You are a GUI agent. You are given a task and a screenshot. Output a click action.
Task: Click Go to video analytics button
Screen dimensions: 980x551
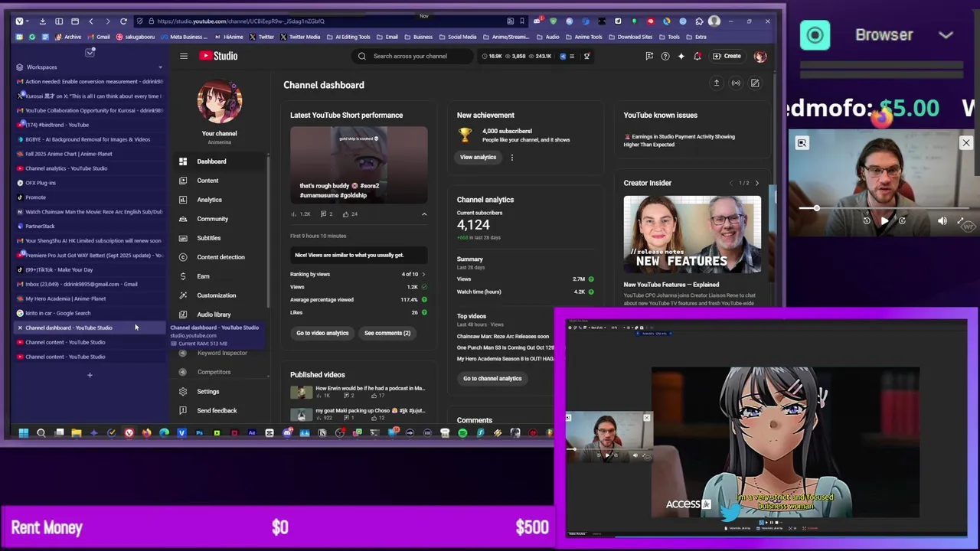(x=322, y=333)
